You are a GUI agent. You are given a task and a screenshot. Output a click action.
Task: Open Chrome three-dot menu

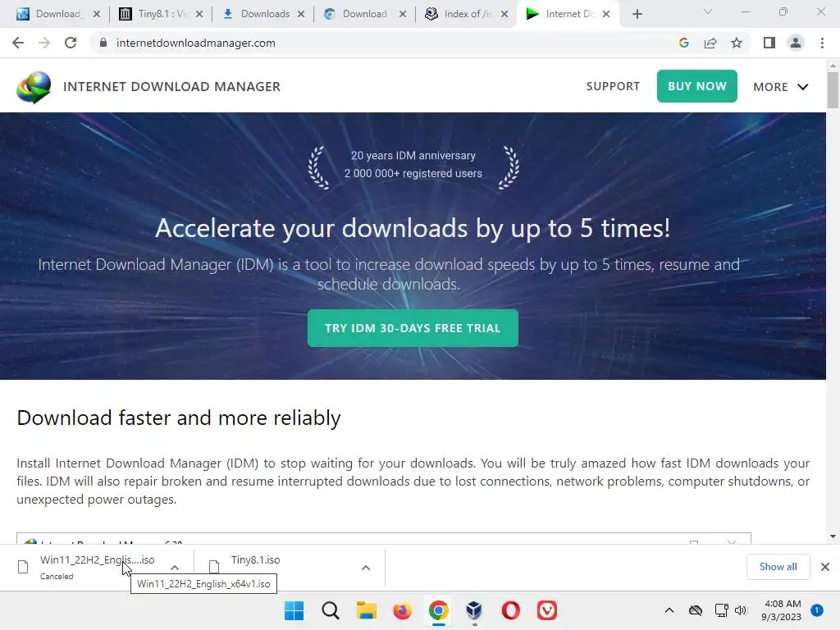point(822,43)
